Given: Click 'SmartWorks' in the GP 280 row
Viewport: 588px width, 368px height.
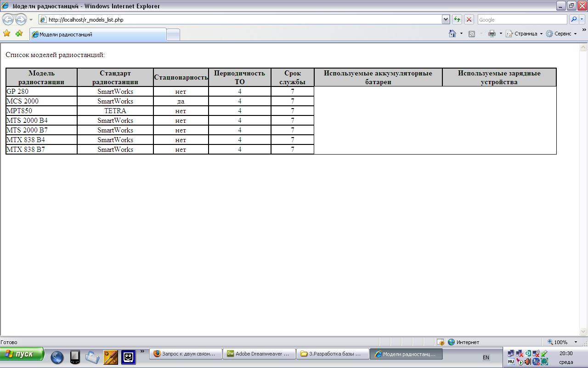Looking at the screenshot, I should [115, 92].
